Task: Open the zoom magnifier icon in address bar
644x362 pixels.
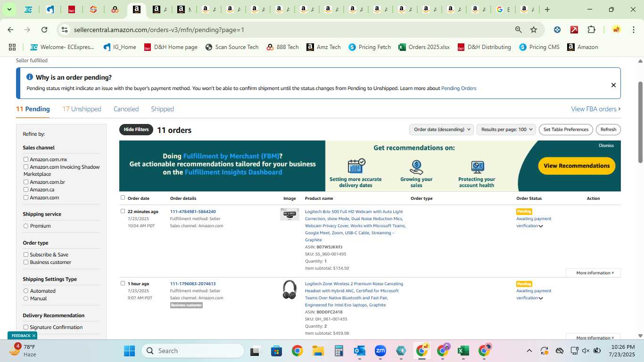Action: click(519, 30)
